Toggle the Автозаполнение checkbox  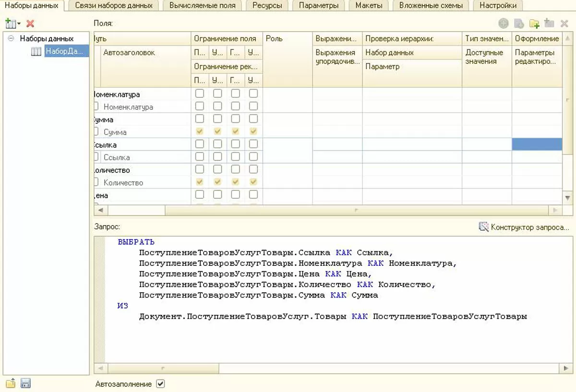[x=161, y=384]
